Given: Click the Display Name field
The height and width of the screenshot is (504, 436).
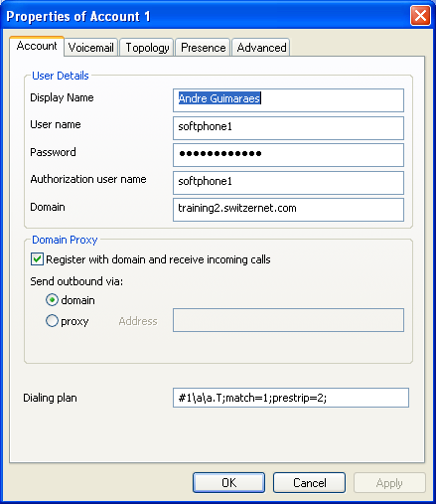Looking at the screenshot, I should [x=288, y=100].
